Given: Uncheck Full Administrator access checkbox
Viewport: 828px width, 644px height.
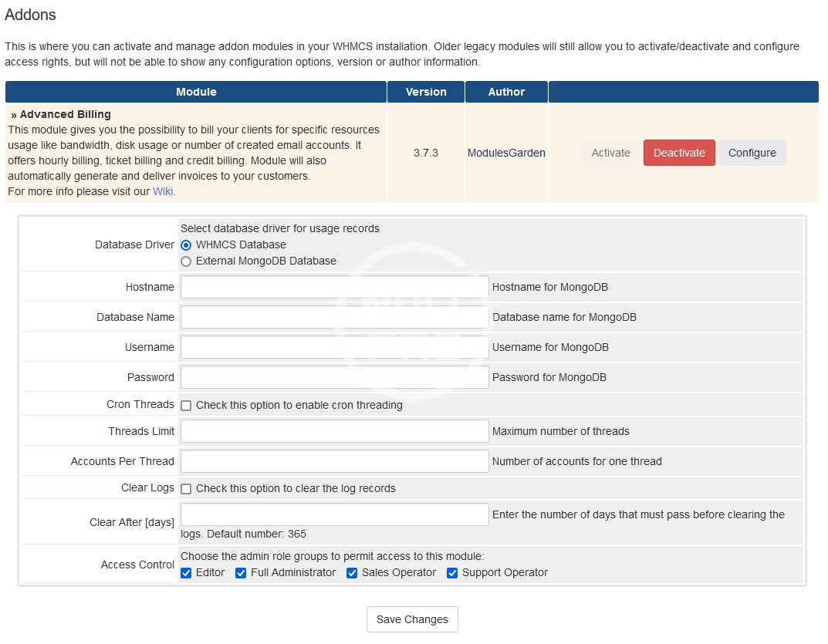Looking at the screenshot, I should pyautogui.click(x=241, y=573).
